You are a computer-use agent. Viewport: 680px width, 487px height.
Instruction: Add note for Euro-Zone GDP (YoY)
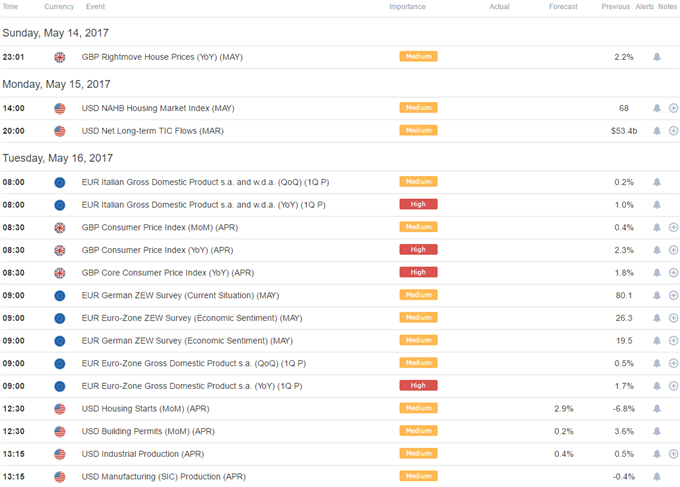(673, 386)
